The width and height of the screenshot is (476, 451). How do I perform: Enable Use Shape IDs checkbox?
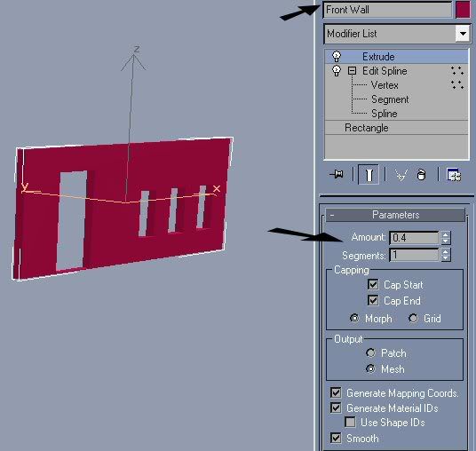coord(350,422)
